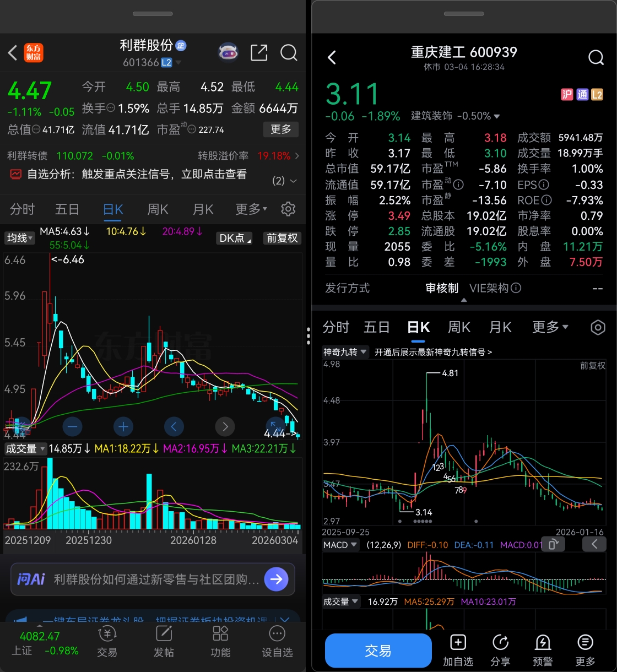Tap the share/export icon in 利群股份 window
The image size is (617, 672).
(259, 52)
